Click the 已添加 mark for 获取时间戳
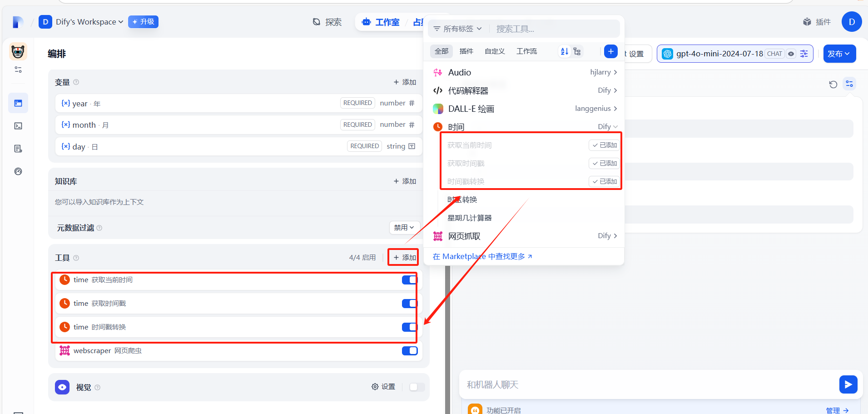Image resolution: width=868 pixels, height=414 pixels. click(604, 163)
